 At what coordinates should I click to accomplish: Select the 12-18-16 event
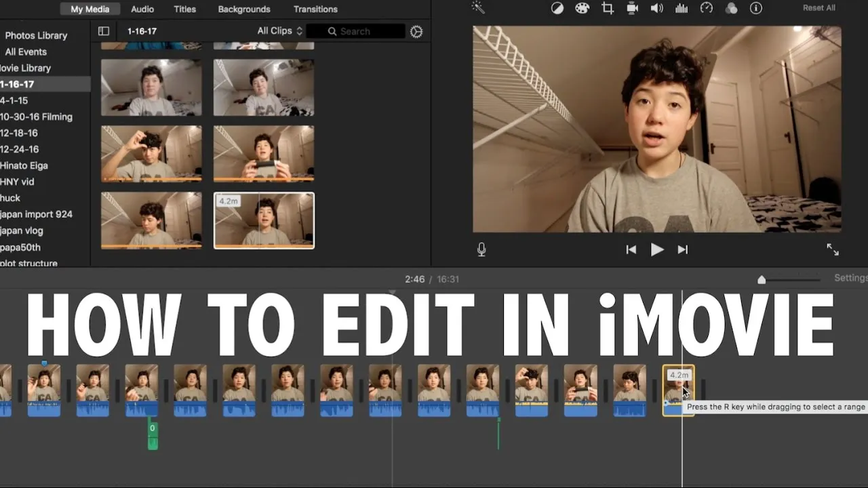point(19,133)
